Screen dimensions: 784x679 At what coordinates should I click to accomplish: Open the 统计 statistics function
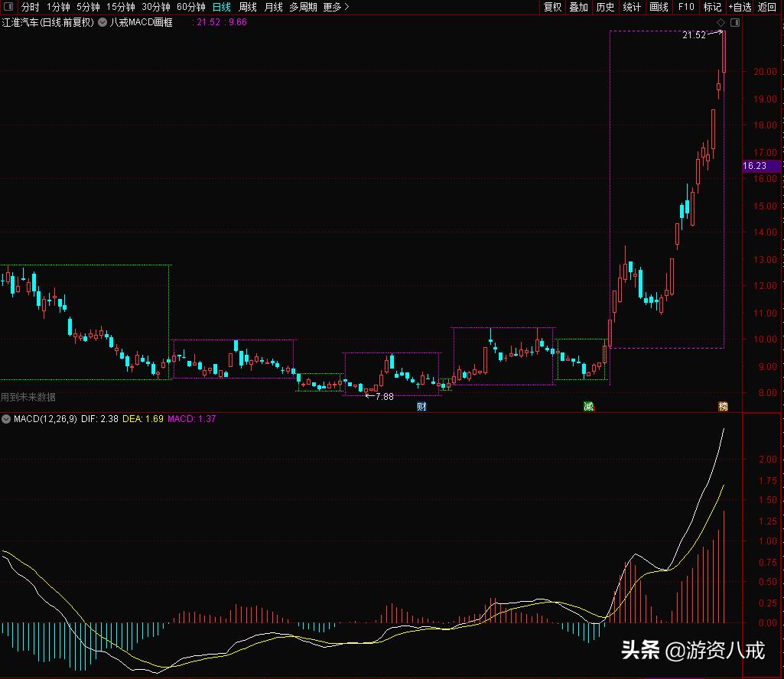click(x=631, y=7)
